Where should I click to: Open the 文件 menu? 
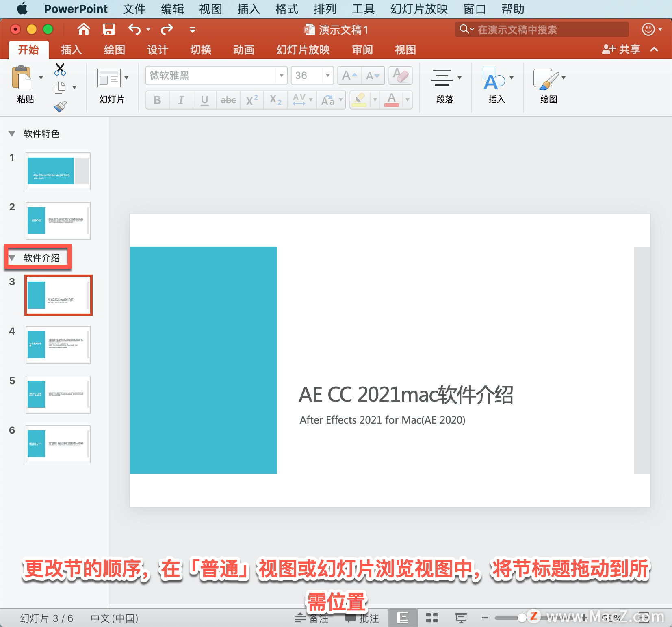(134, 9)
